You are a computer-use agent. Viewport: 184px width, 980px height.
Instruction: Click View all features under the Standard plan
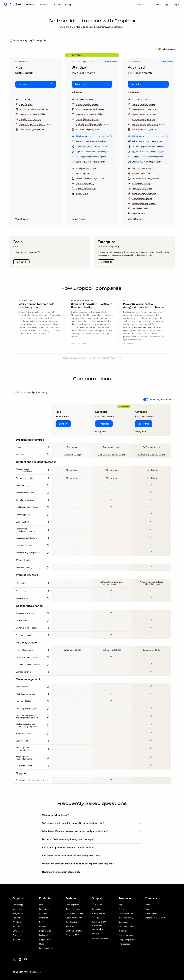(x=79, y=219)
